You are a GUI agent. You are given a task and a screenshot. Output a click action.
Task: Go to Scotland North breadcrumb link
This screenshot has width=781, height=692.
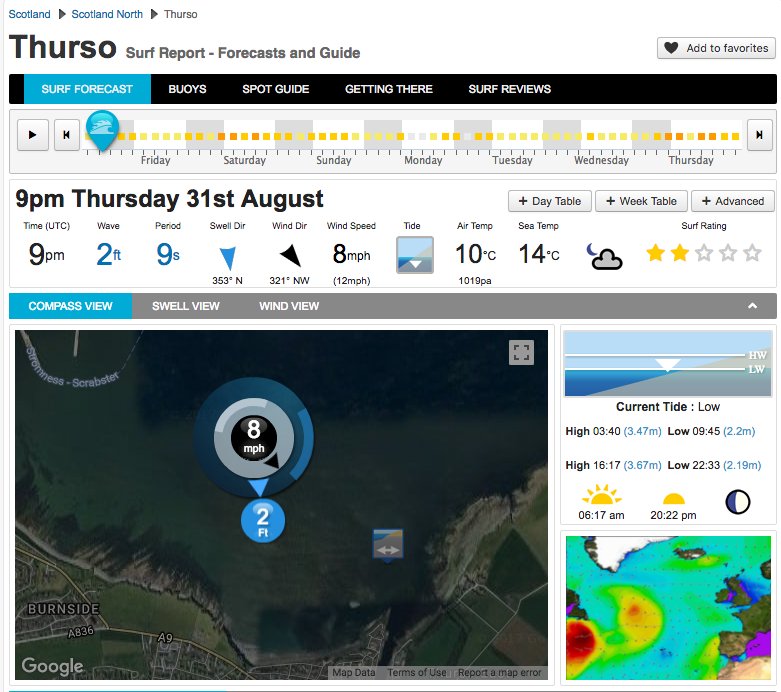click(x=107, y=14)
